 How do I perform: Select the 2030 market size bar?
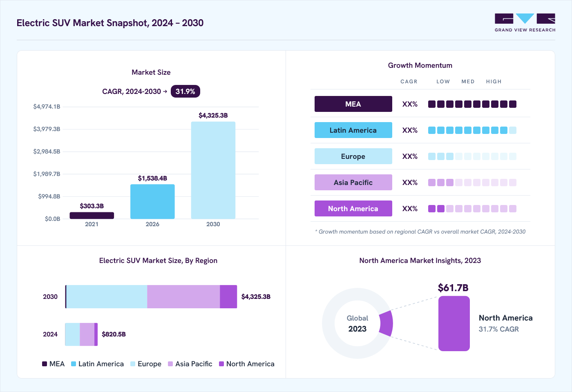(x=213, y=170)
